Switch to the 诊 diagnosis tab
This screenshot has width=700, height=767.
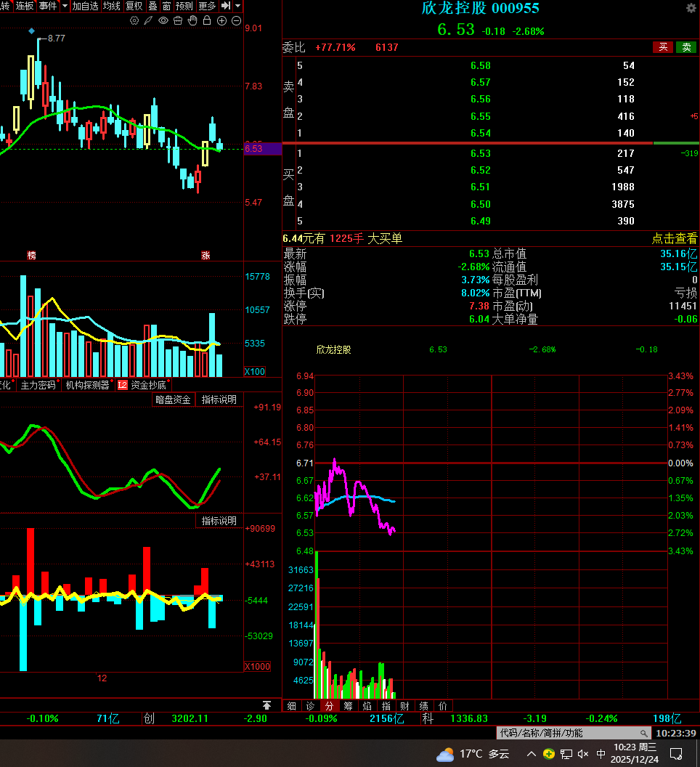(x=310, y=706)
